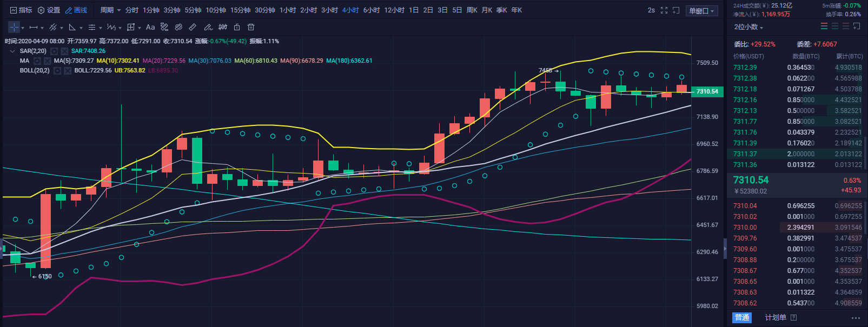868x327 pixels.
Task: Show combined buy/sell order book view
Action: [824, 26]
